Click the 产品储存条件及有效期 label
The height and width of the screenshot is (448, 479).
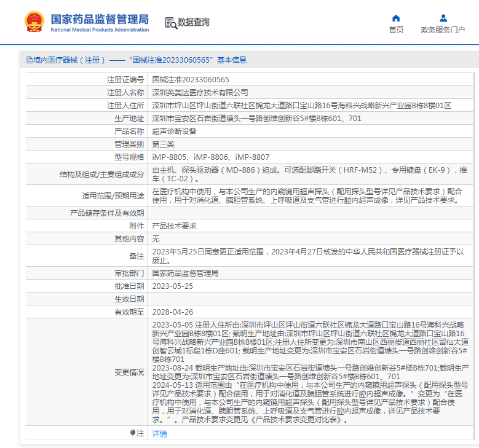(107, 213)
